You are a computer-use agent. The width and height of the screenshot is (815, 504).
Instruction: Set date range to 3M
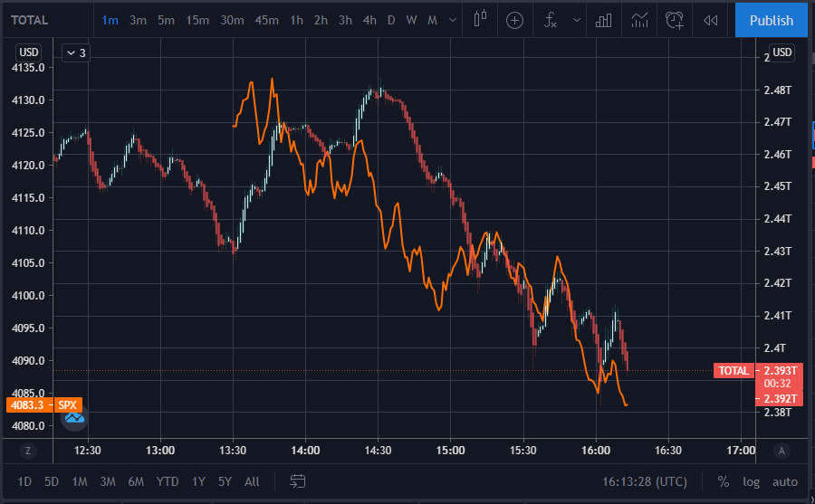pyautogui.click(x=108, y=481)
